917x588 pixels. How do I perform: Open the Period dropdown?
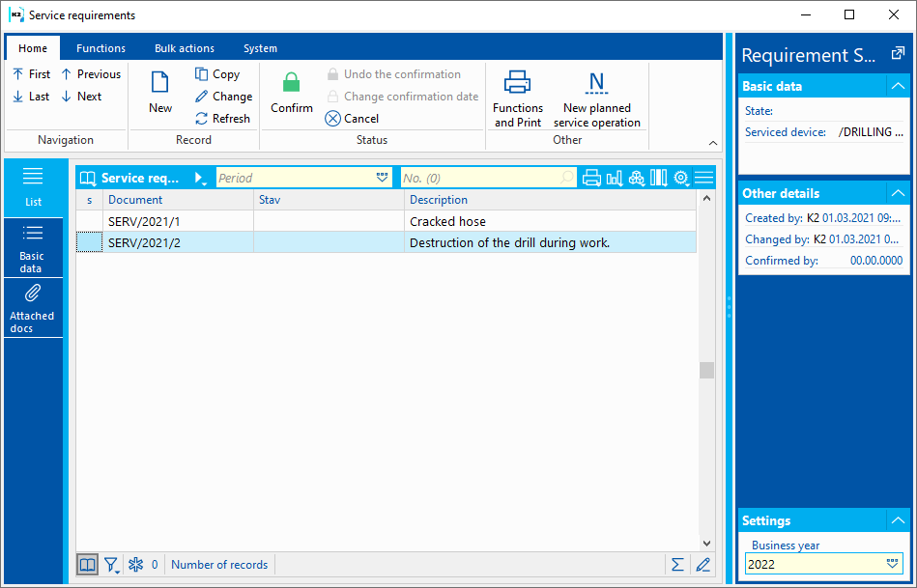[x=382, y=178]
